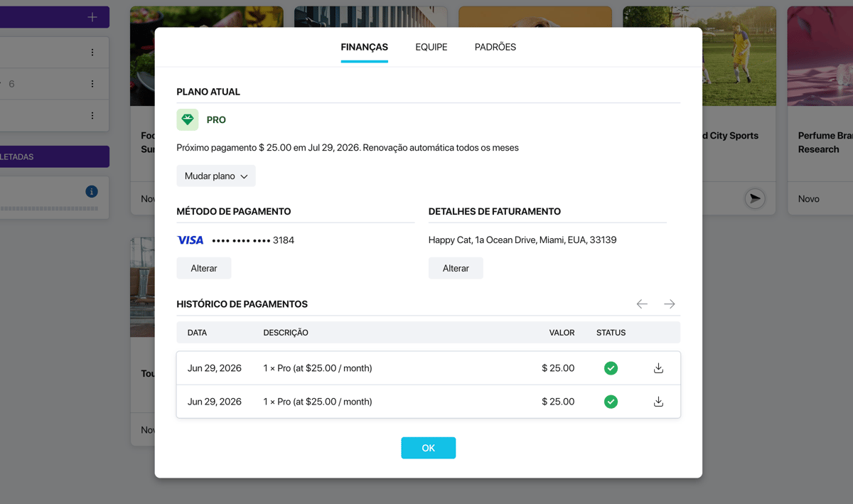Click Alterar under Detalhes de Faturamento
The height and width of the screenshot is (504, 853).
coord(456,268)
